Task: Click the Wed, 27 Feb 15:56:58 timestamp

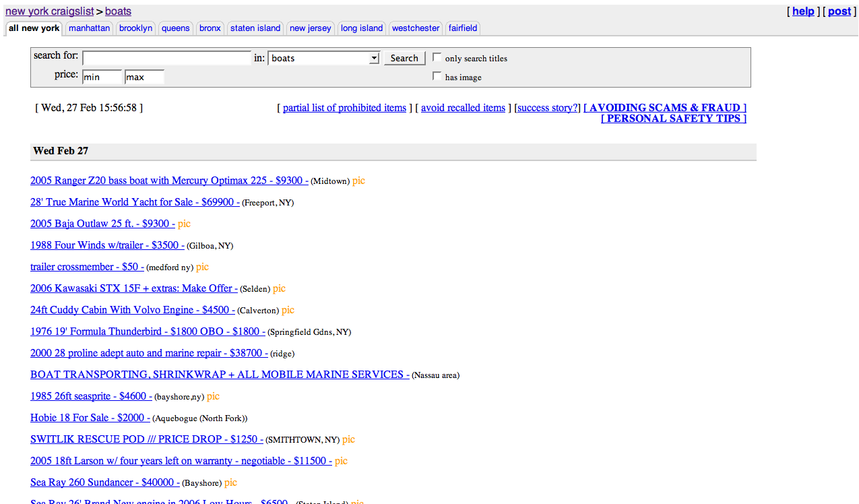Action: tap(89, 108)
